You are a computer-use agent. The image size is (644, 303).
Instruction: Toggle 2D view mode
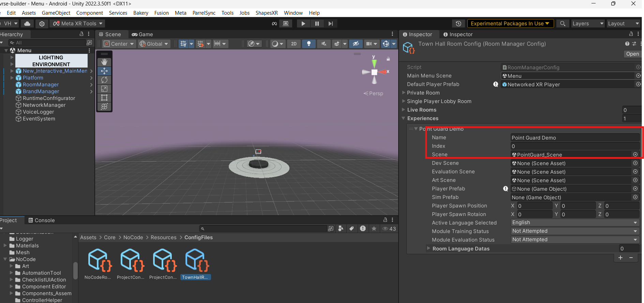tap(294, 44)
